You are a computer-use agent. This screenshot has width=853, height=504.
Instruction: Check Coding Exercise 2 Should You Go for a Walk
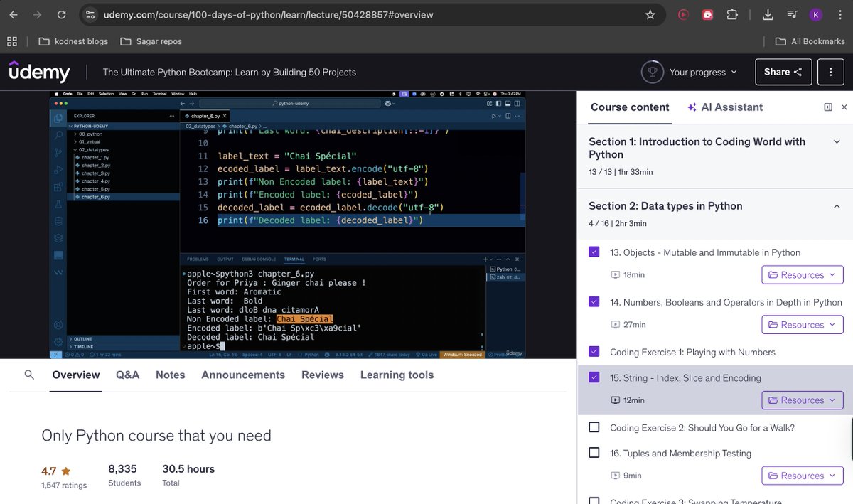(x=594, y=427)
